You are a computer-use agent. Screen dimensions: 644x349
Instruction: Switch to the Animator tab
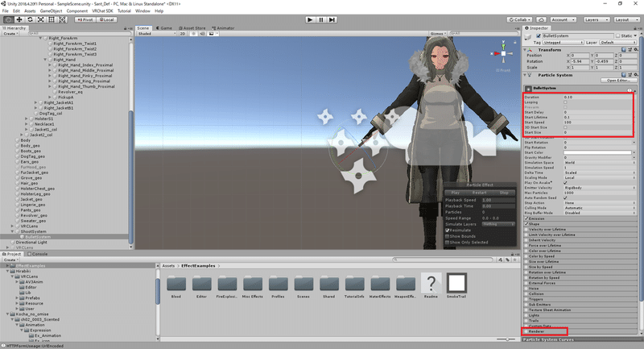pyautogui.click(x=223, y=28)
